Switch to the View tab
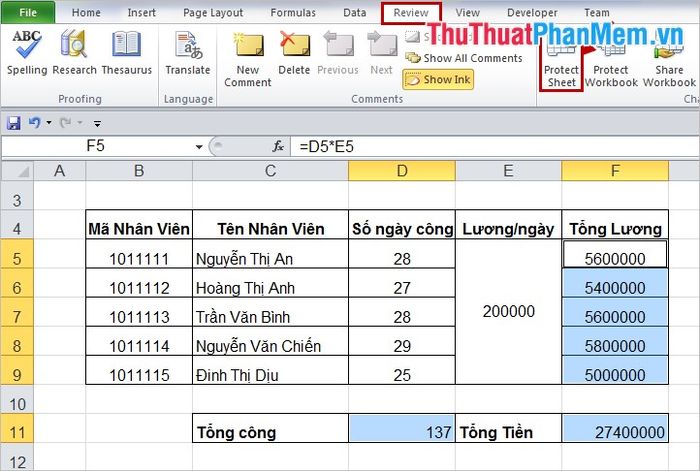 point(467,13)
